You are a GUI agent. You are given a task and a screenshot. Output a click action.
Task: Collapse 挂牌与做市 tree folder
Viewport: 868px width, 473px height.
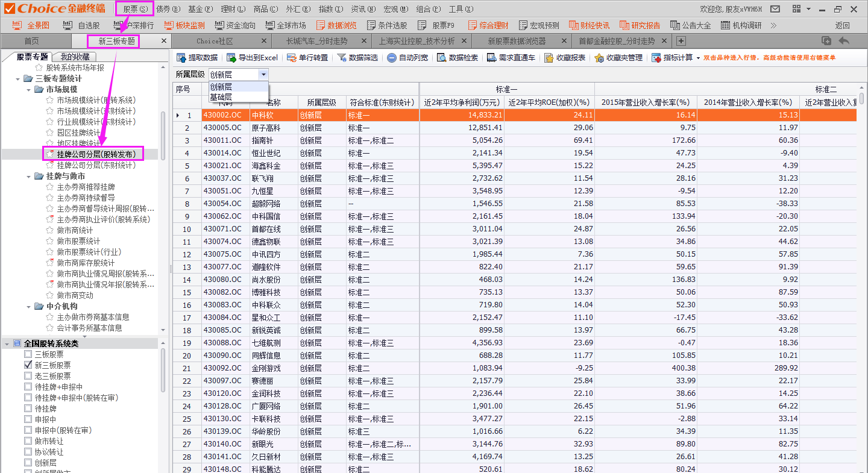coord(29,177)
